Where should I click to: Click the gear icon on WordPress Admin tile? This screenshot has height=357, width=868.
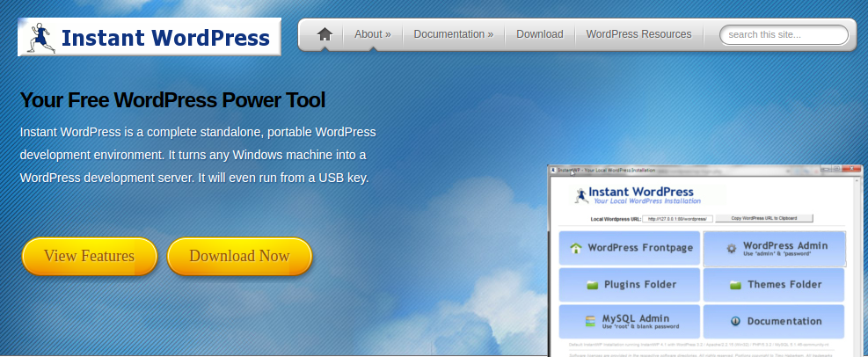731,249
